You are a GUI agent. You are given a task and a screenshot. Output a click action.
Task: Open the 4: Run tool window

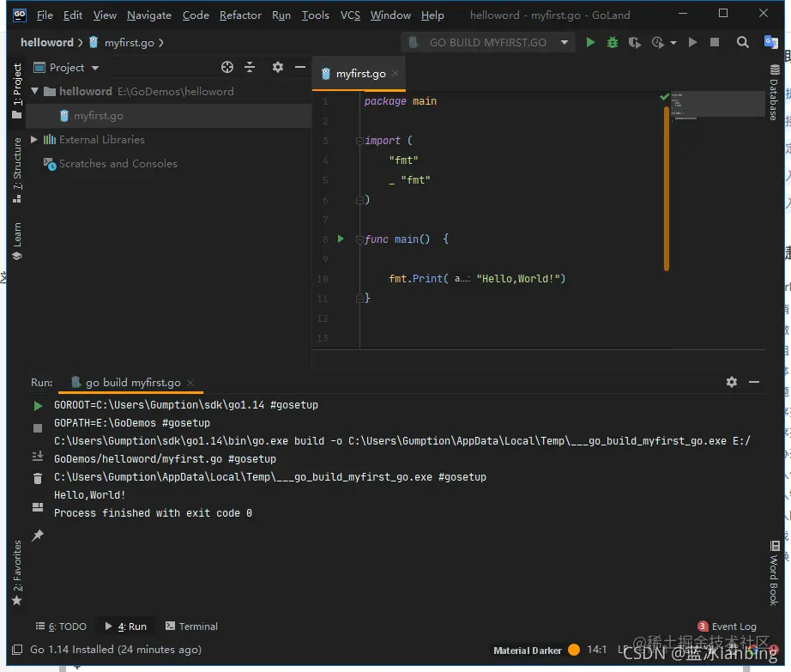point(125,627)
